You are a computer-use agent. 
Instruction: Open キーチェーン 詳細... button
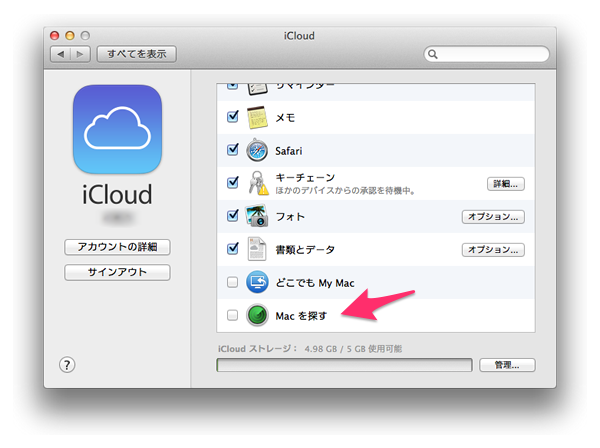[x=505, y=184]
